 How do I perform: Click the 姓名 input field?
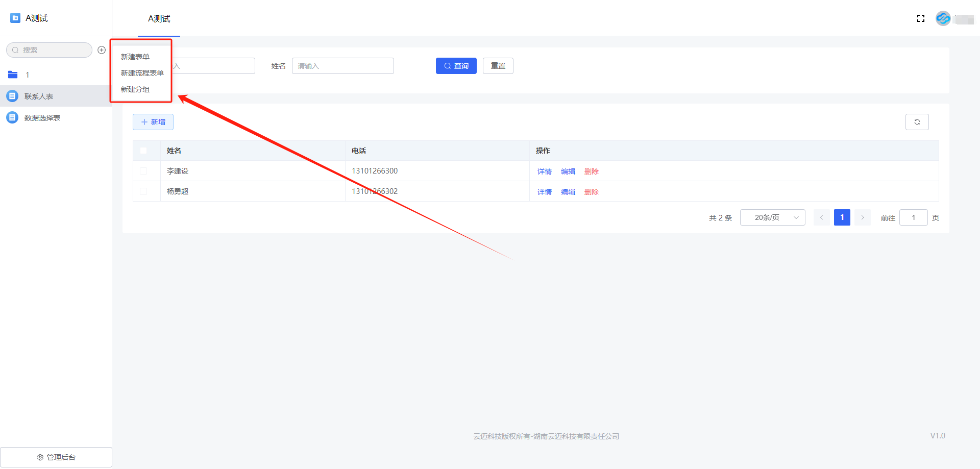pyautogui.click(x=342, y=66)
